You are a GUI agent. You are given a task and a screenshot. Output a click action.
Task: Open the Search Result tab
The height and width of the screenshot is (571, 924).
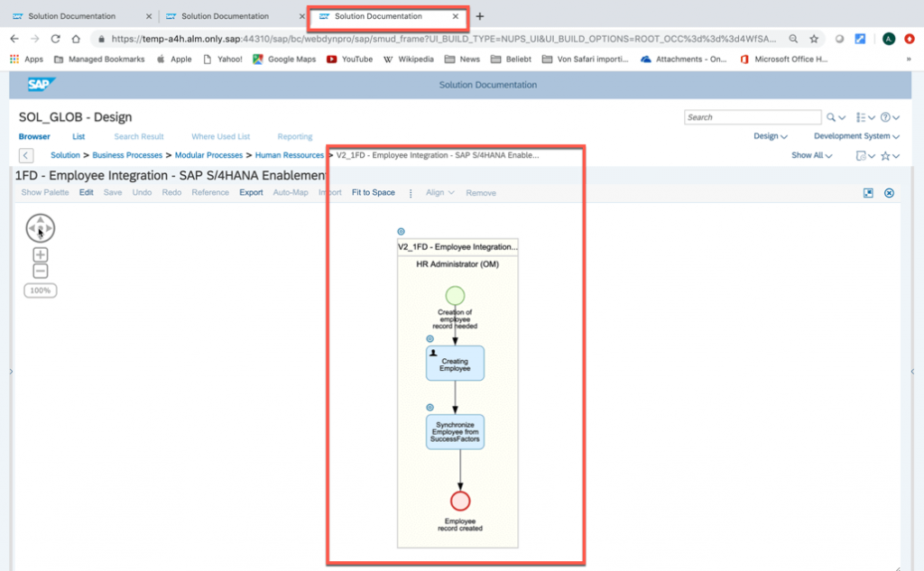pos(138,136)
